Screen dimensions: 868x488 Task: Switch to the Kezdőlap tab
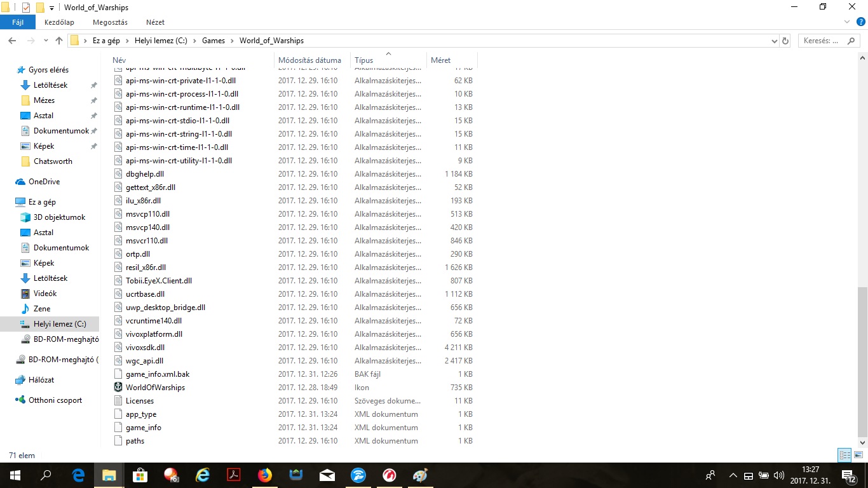(59, 22)
